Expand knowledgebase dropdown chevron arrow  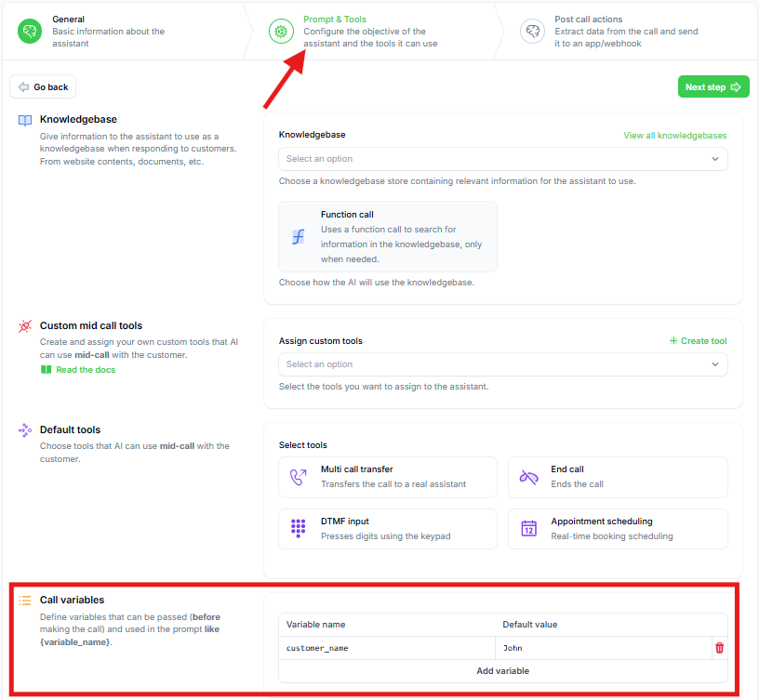click(x=715, y=159)
